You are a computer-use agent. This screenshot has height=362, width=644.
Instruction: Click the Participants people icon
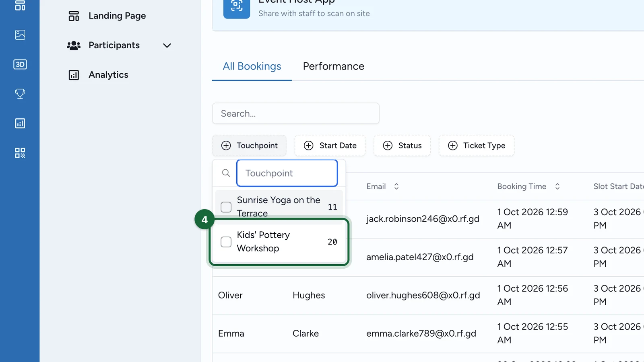point(74,45)
